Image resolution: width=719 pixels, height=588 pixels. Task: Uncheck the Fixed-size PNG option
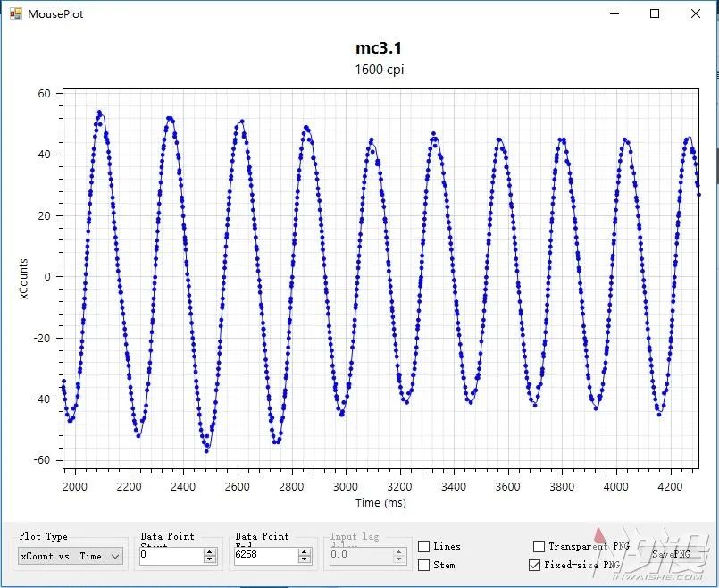click(x=535, y=565)
